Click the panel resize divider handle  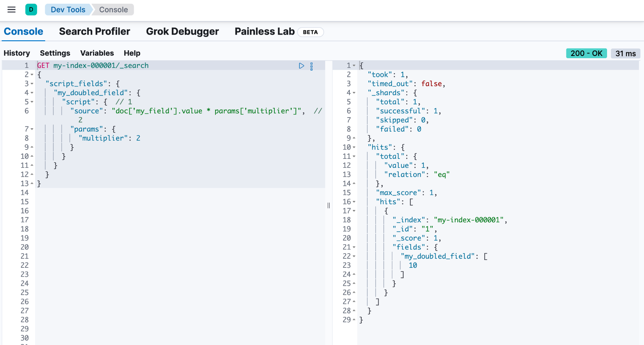[x=329, y=205]
